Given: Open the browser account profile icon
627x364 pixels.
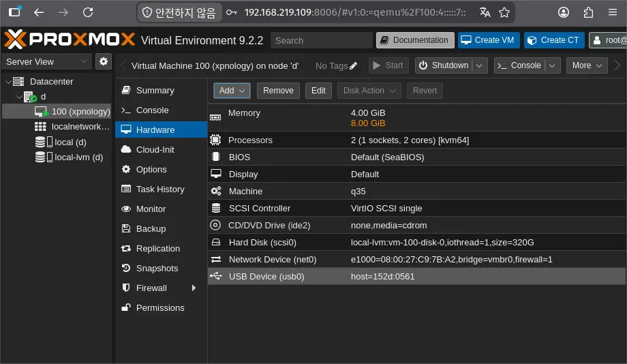Looking at the screenshot, I should point(564,12).
